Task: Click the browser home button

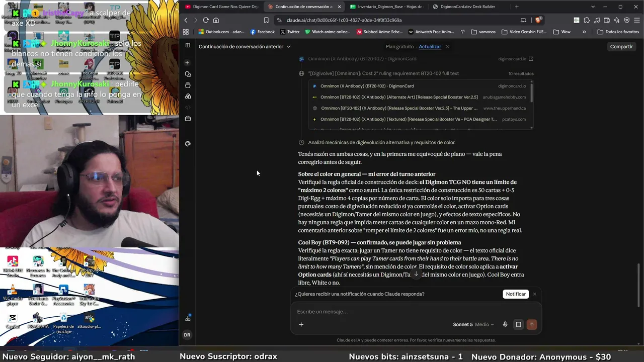Action: [216, 20]
